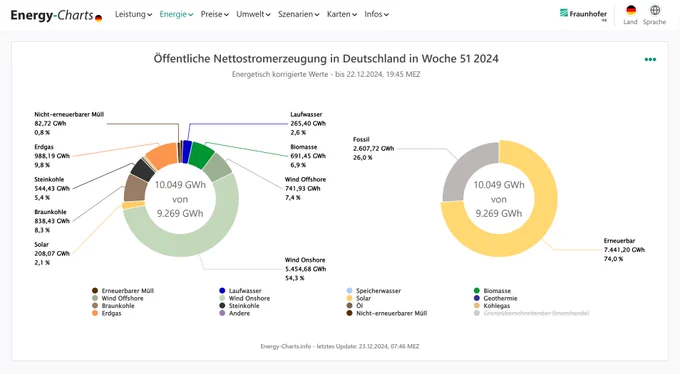680x374 pixels.
Task: Click the chart title Öffentliche Nettostromerzeugung
Action: click(x=326, y=59)
